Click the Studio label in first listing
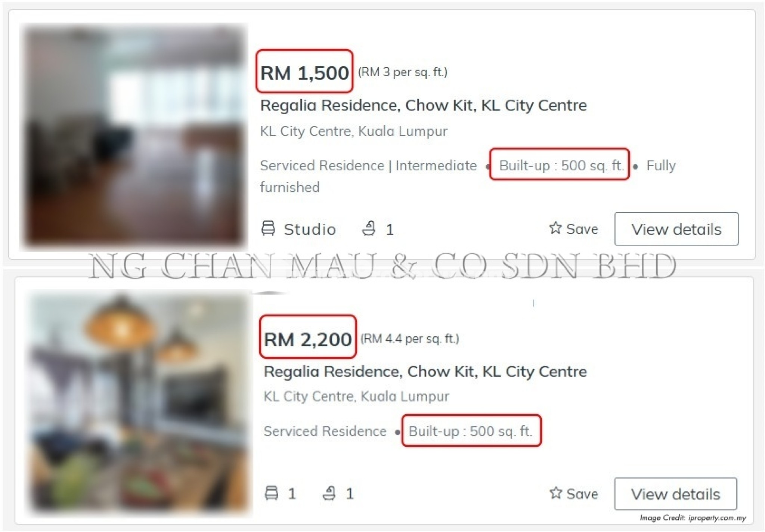765x532 pixels. [x=310, y=229]
